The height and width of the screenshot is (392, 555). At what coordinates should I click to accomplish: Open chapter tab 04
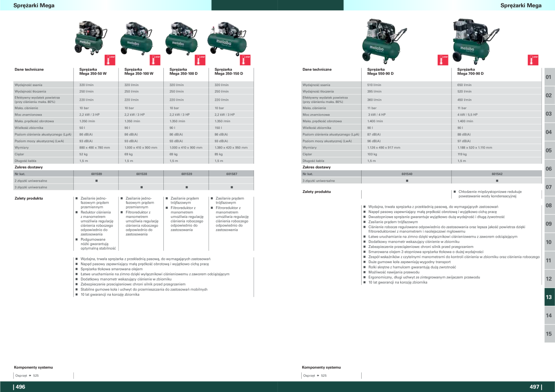549,132
